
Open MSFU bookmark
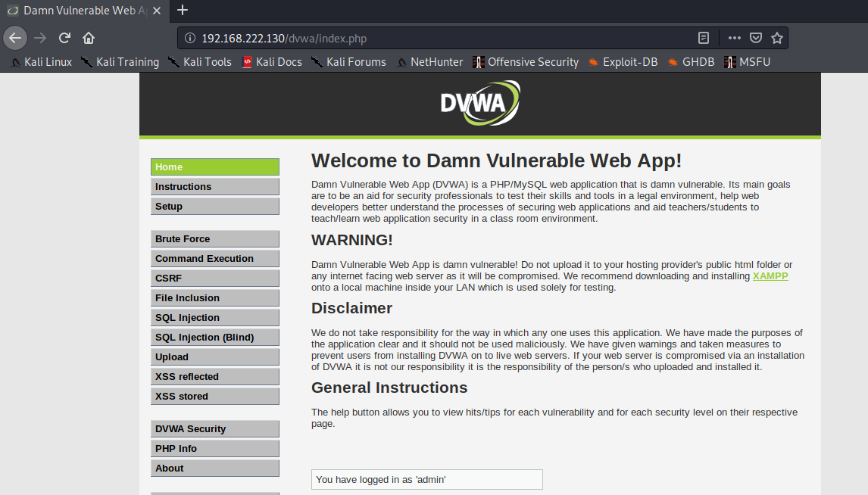[748, 62]
